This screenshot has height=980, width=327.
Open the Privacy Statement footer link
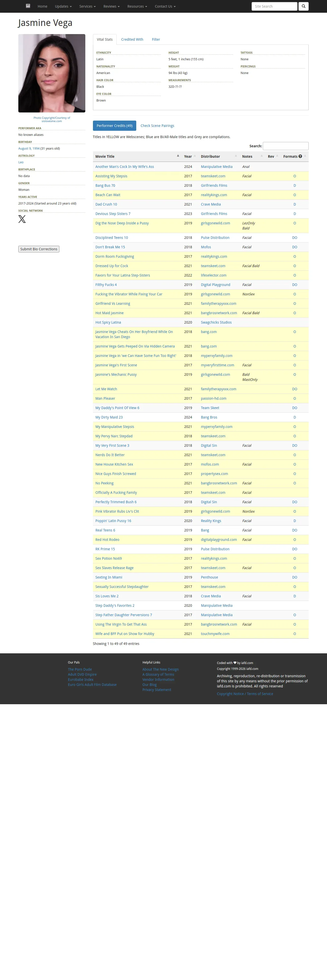coord(157,690)
